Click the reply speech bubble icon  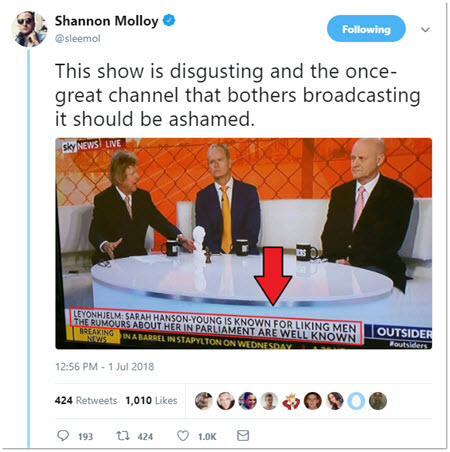tap(63, 436)
